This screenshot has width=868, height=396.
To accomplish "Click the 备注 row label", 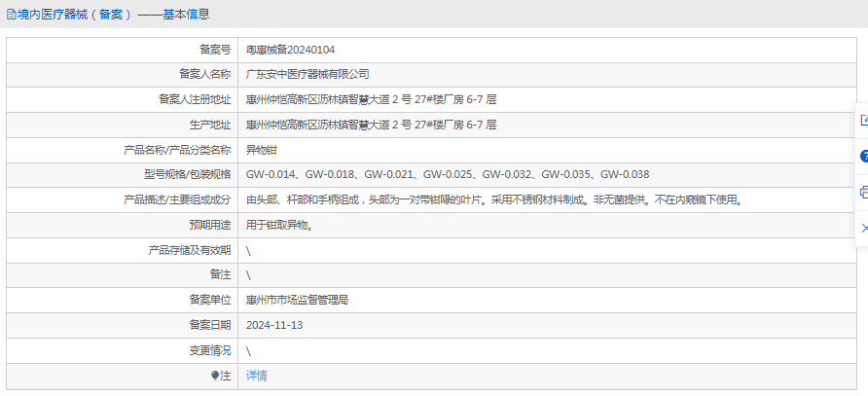I will 220,275.
